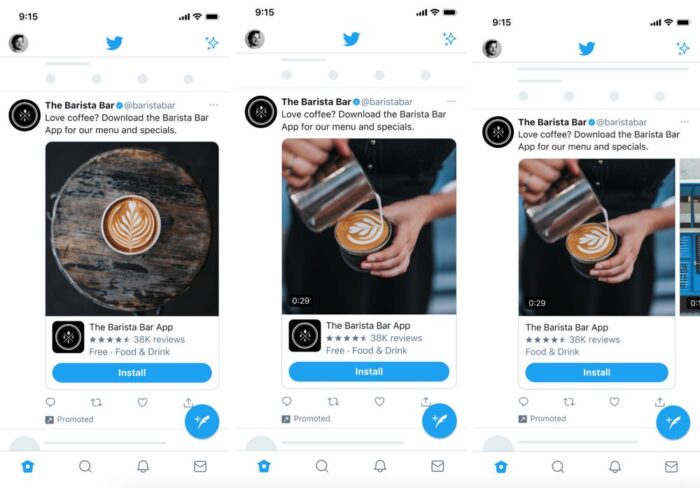Click the Install button on the right phone

click(596, 372)
